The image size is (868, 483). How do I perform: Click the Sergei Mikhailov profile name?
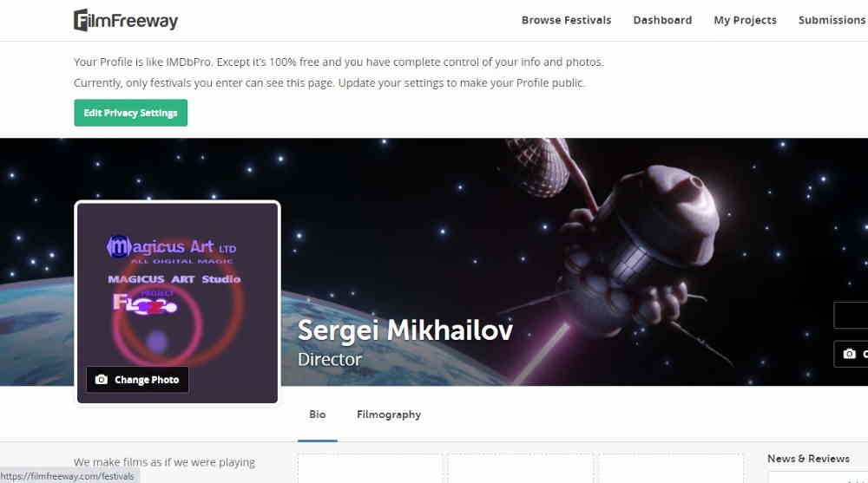point(404,330)
